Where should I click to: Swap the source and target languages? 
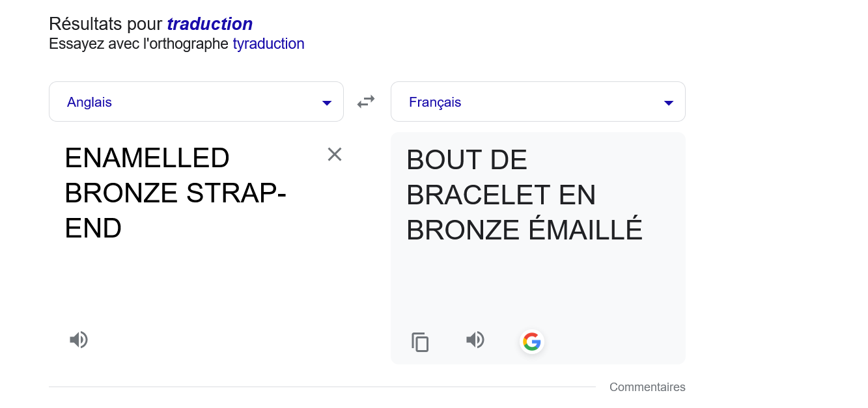(366, 102)
